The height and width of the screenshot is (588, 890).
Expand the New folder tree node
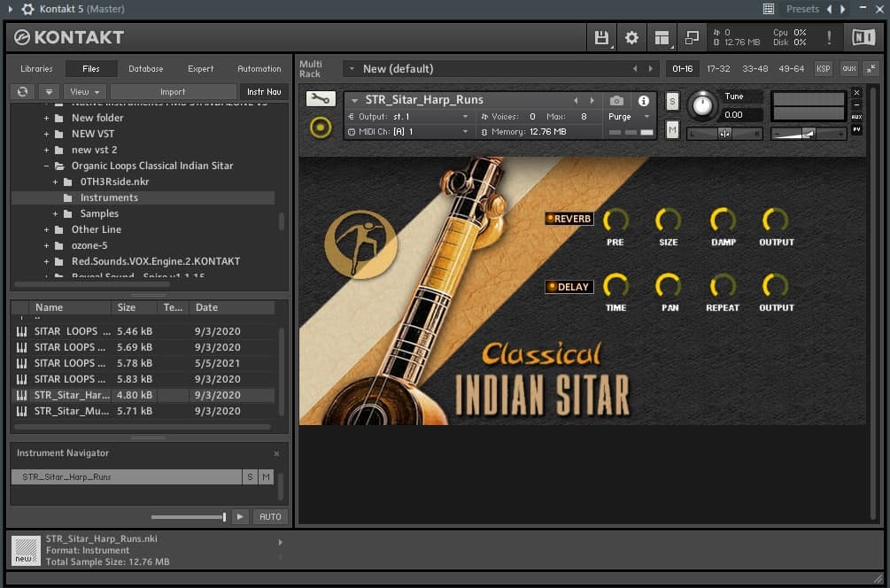click(x=47, y=118)
